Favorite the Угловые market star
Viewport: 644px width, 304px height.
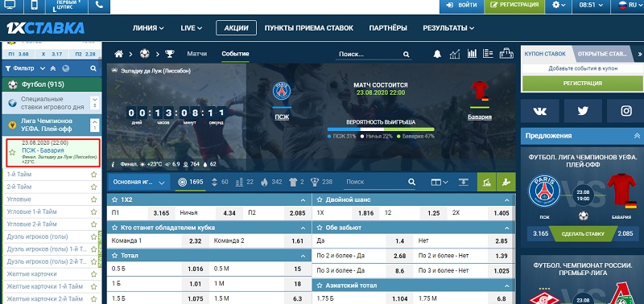93,199
